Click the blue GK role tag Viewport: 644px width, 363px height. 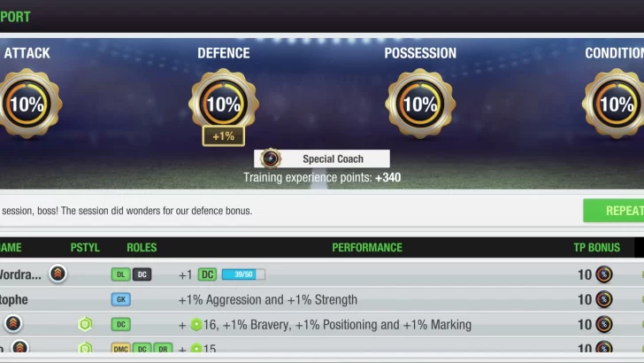pyautogui.click(x=121, y=299)
